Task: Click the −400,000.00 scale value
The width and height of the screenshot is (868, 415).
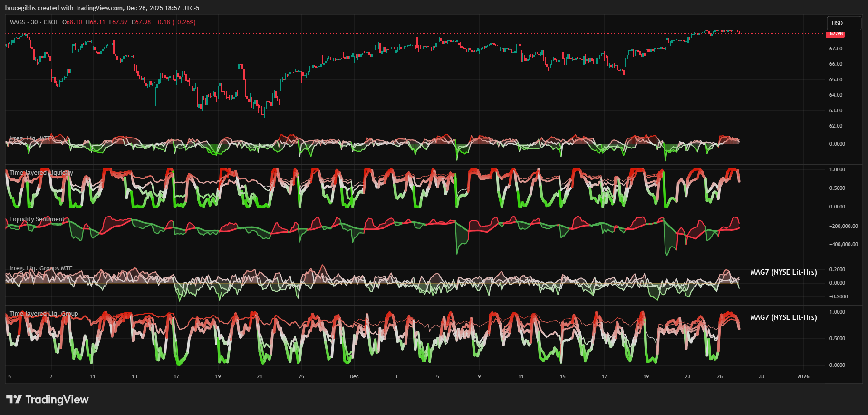Action: coord(844,244)
